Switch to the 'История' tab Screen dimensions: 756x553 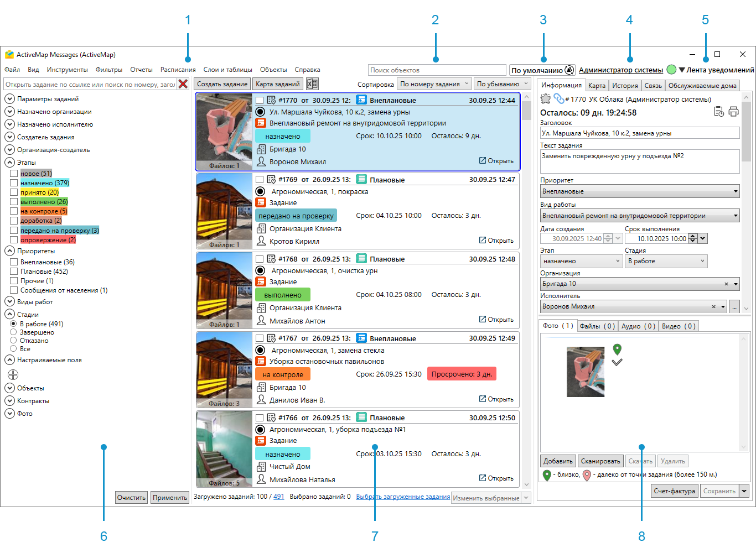(x=625, y=86)
